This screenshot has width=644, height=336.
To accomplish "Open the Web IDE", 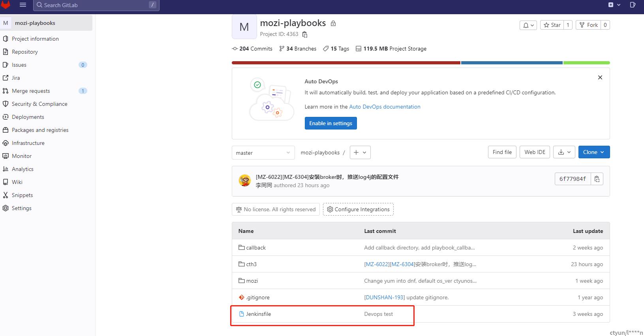I will pyautogui.click(x=535, y=152).
